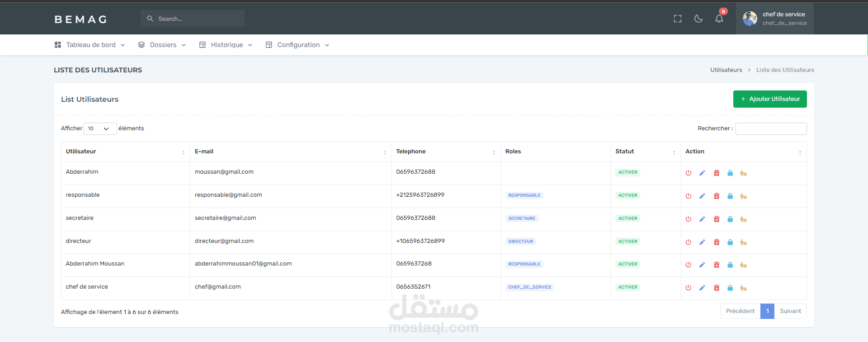Screen dimensions: 868x342
Task: Click lock icon in chef@gmail.com row
Action: coord(730,288)
